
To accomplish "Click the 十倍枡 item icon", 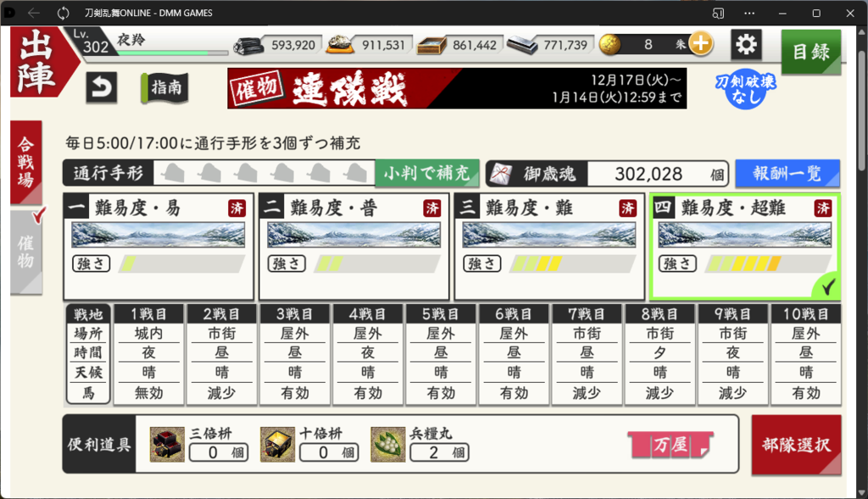I will (x=277, y=444).
